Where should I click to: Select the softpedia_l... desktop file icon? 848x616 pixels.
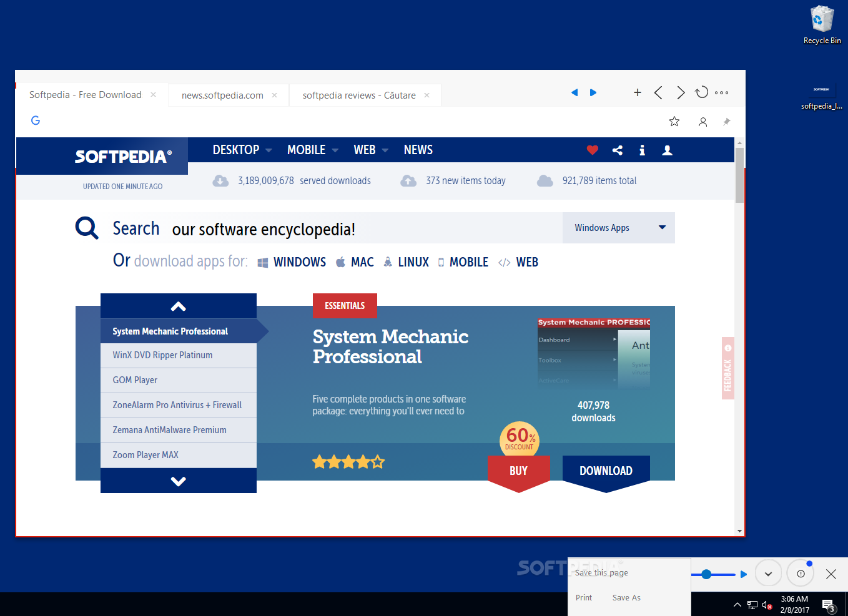[x=822, y=97]
